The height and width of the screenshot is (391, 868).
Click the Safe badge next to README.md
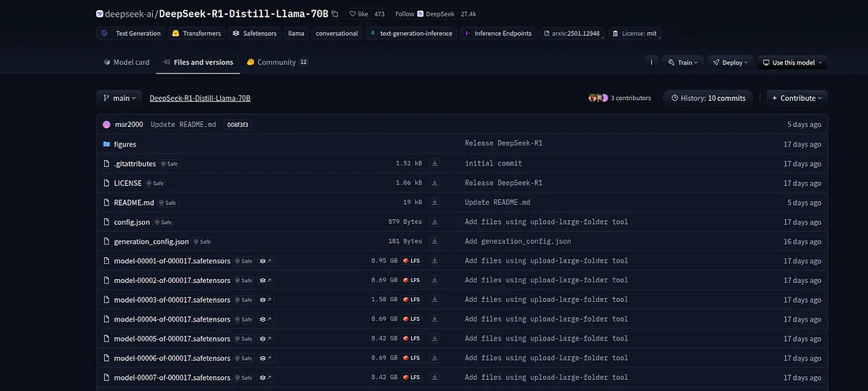click(168, 203)
